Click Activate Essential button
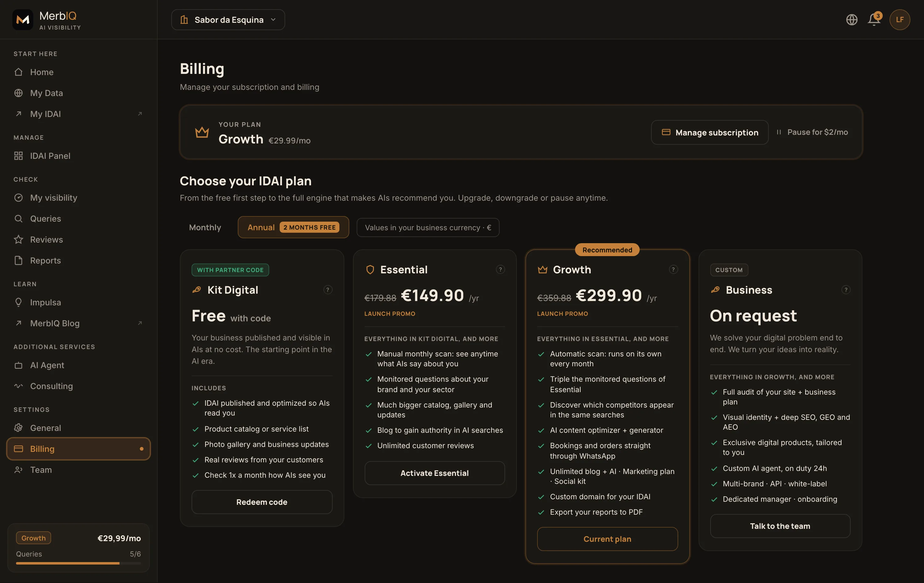The height and width of the screenshot is (583, 924). click(x=434, y=473)
